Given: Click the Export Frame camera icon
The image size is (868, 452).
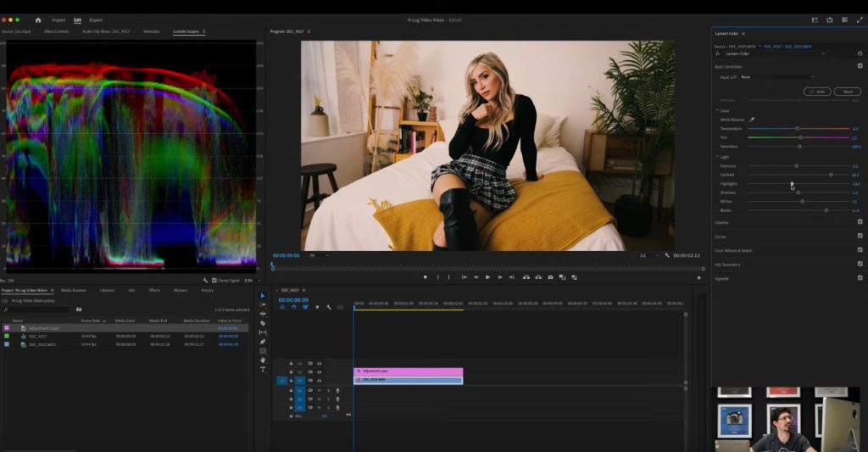Looking at the screenshot, I should (x=550, y=277).
